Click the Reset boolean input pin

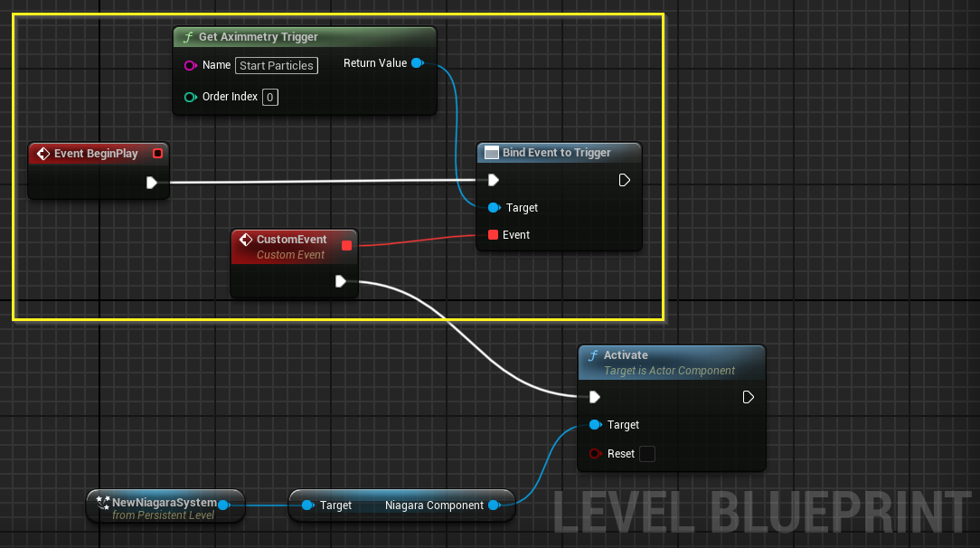pyautogui.click(x=595, y=454)
